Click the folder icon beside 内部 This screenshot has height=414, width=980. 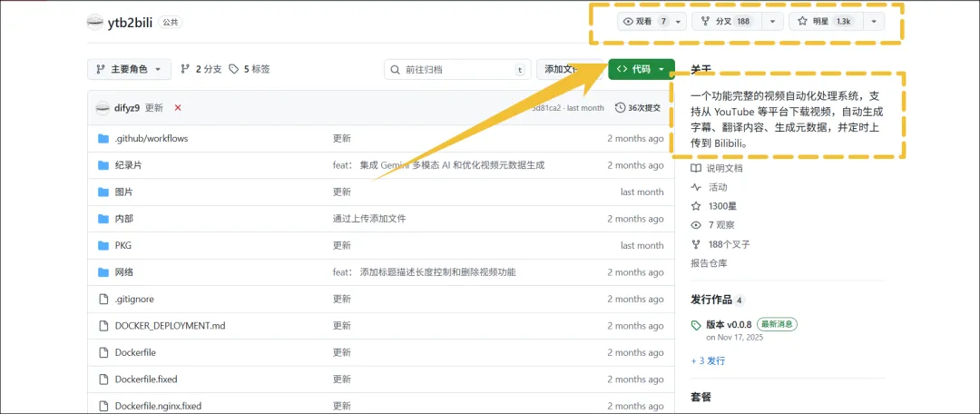[103, 219]
